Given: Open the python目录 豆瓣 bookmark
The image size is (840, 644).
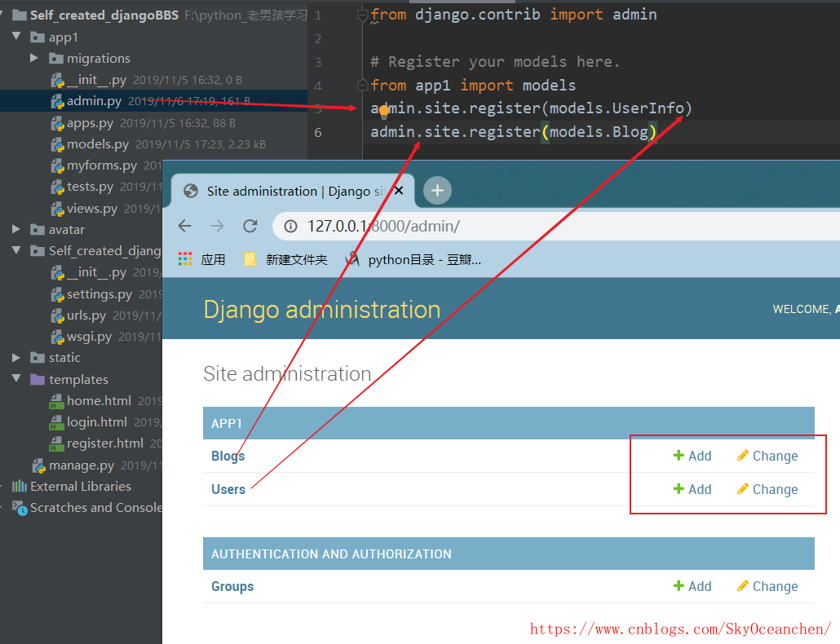Looking at the screenshot, I should [413, 259].
